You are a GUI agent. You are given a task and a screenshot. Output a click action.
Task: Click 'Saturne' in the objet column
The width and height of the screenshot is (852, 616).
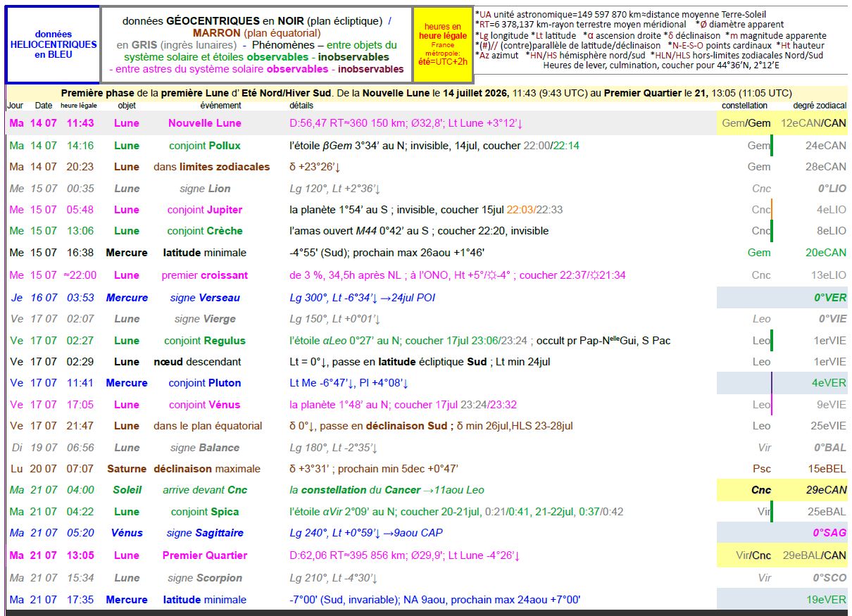(x=127, y=469)
